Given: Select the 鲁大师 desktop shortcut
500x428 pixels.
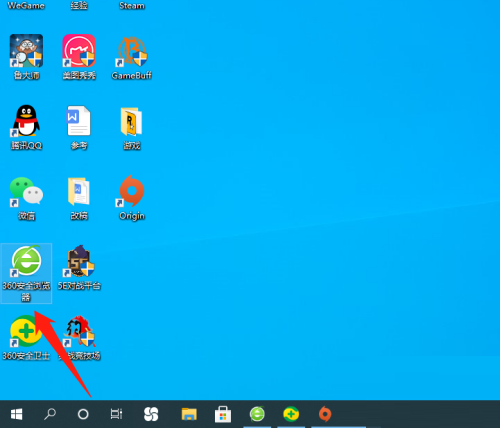Looking at the screenshot, I should click(26, 57).
